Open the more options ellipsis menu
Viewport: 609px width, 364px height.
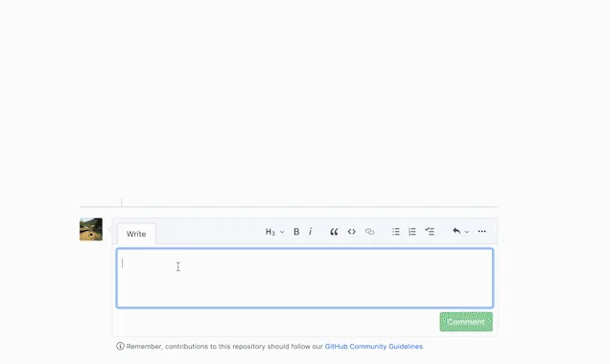point(482,231)
